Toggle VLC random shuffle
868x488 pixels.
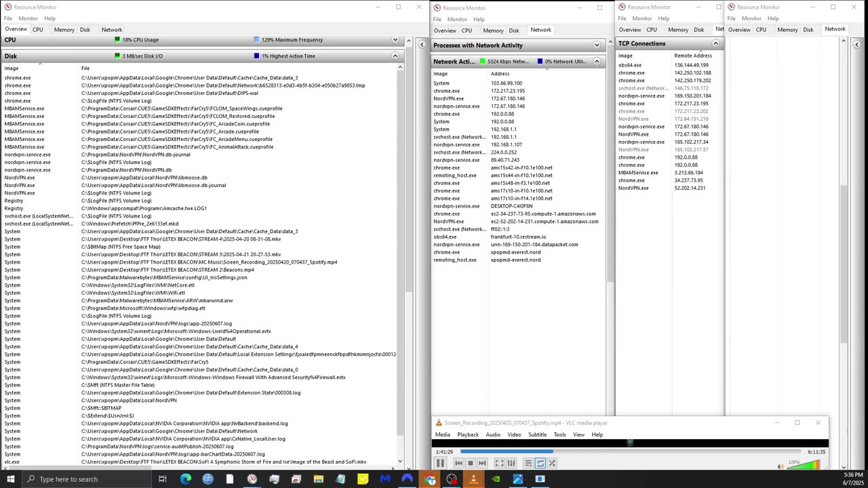[x=552, y=464]
